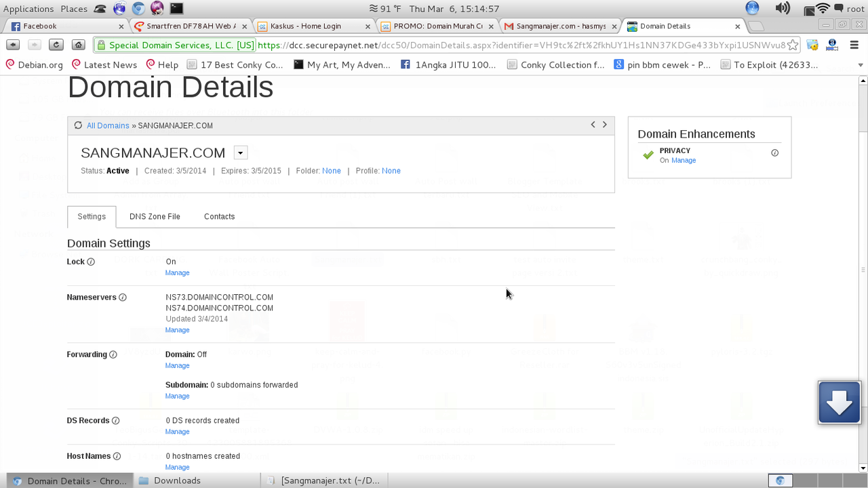The width and height of the screenshot is (868, 488).
Task: Expand the bookmarks bar overflow arrow
Action: [861, 65]
